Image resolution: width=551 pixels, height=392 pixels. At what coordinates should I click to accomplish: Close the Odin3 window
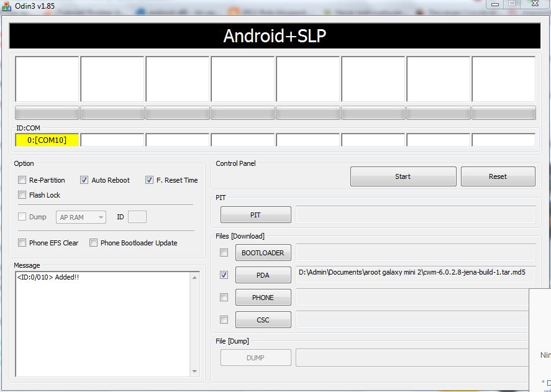535,4
